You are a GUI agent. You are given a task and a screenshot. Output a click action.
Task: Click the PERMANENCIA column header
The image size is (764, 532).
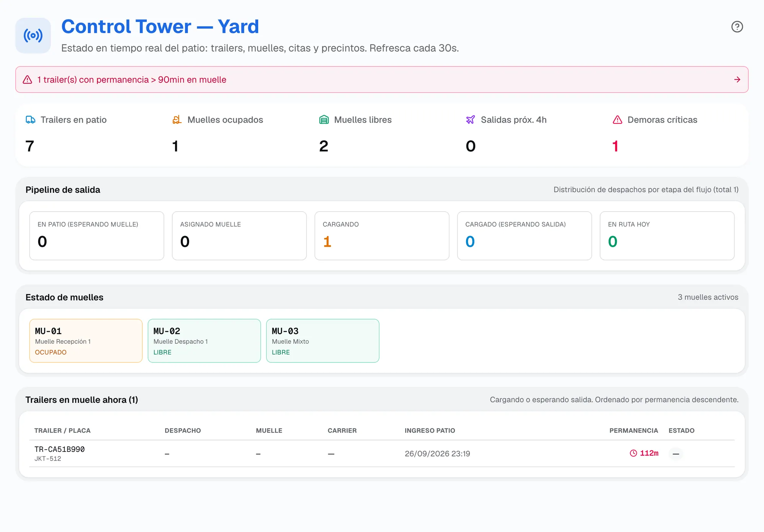click(634, 430)
